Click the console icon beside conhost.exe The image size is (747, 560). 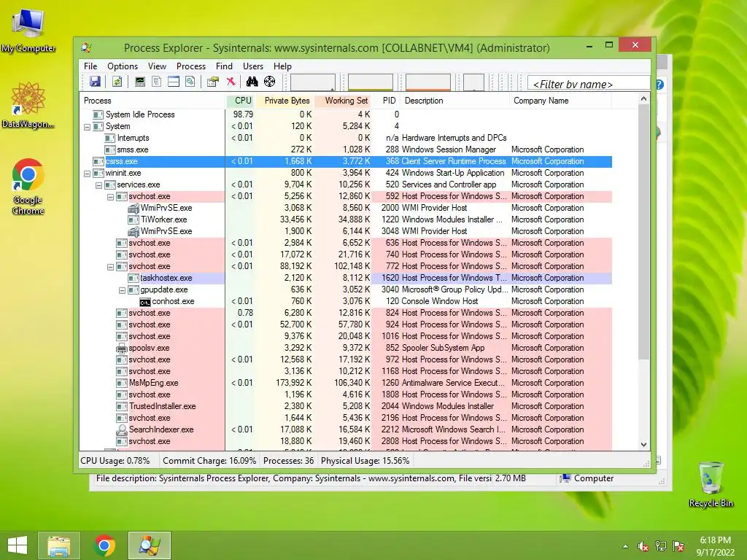145,301
